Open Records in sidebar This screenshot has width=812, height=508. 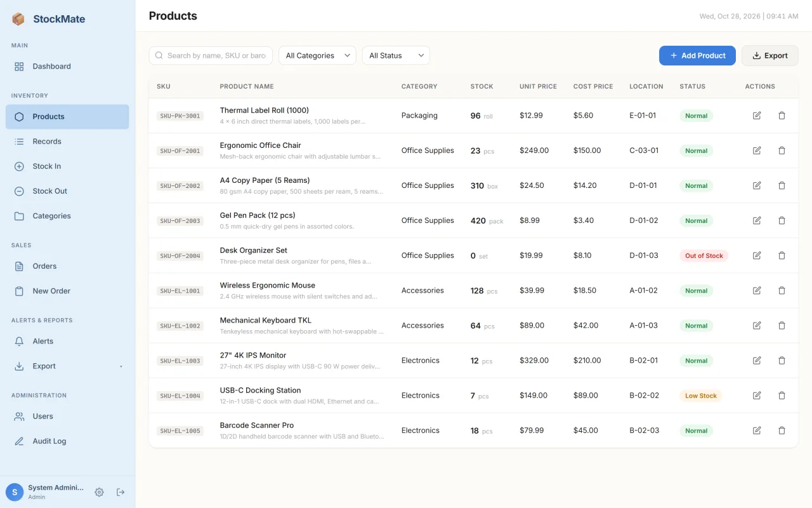[x=67, y=141]
